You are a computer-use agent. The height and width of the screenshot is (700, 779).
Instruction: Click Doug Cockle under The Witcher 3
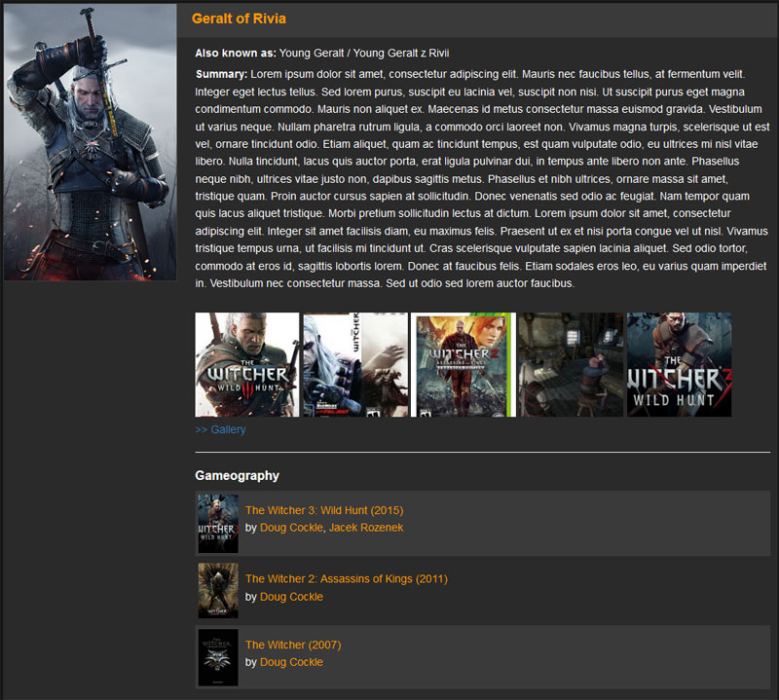291,528
